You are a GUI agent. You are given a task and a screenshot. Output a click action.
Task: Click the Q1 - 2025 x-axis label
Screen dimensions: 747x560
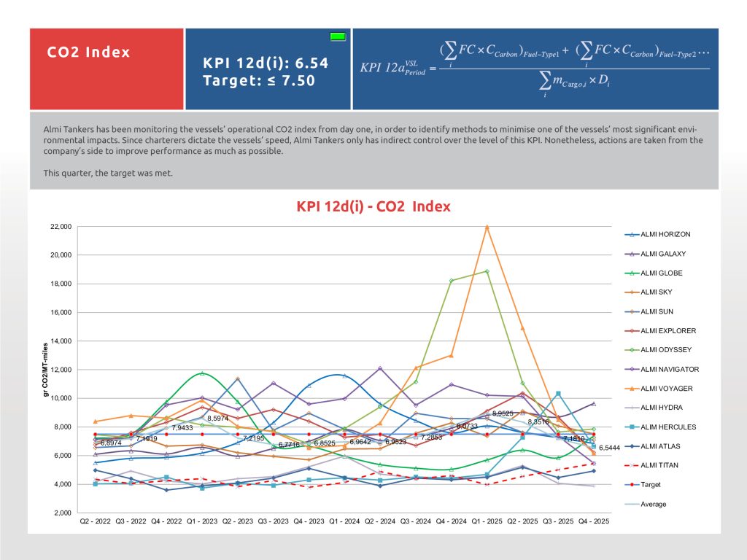(x=487, y=521)
